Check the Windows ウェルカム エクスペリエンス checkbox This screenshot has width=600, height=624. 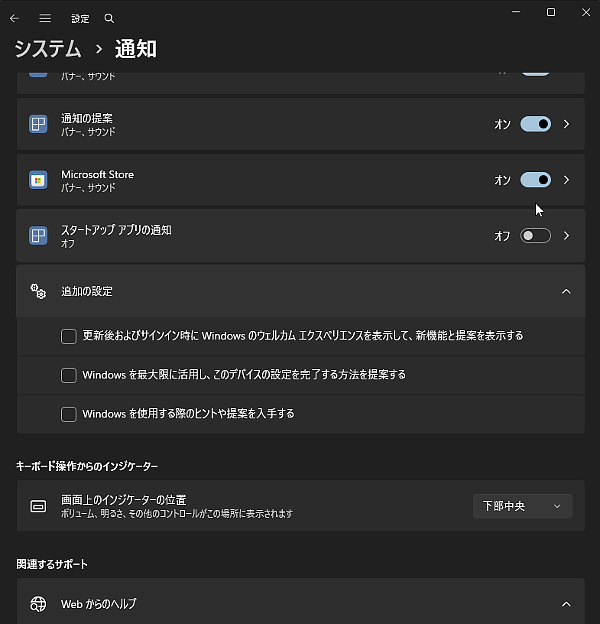point(69,336)
